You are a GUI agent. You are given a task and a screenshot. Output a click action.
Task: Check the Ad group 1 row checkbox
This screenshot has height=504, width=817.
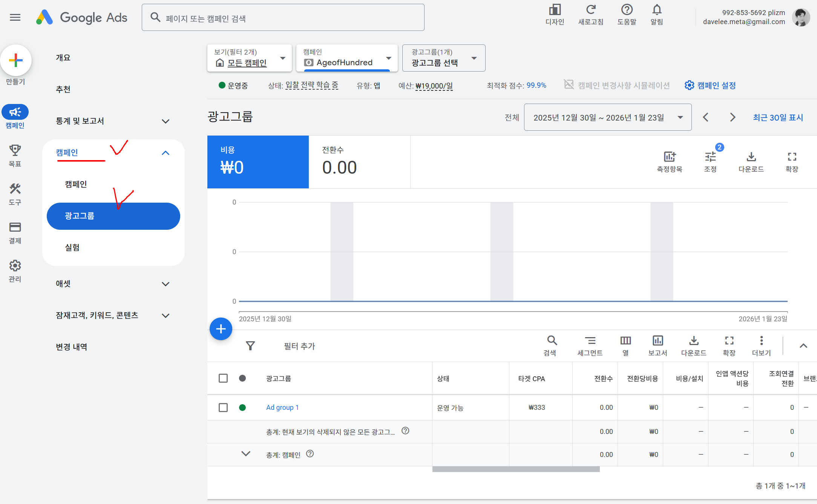[x=223, y=408]
